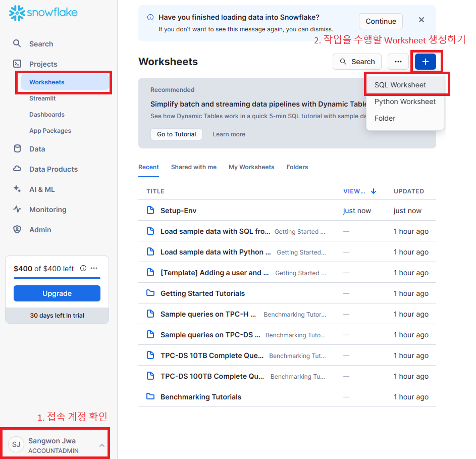This screenshot has width=476, height=459.
Task: Click the Data database icon
Action: pyautogui.click(x=17, y=148)
